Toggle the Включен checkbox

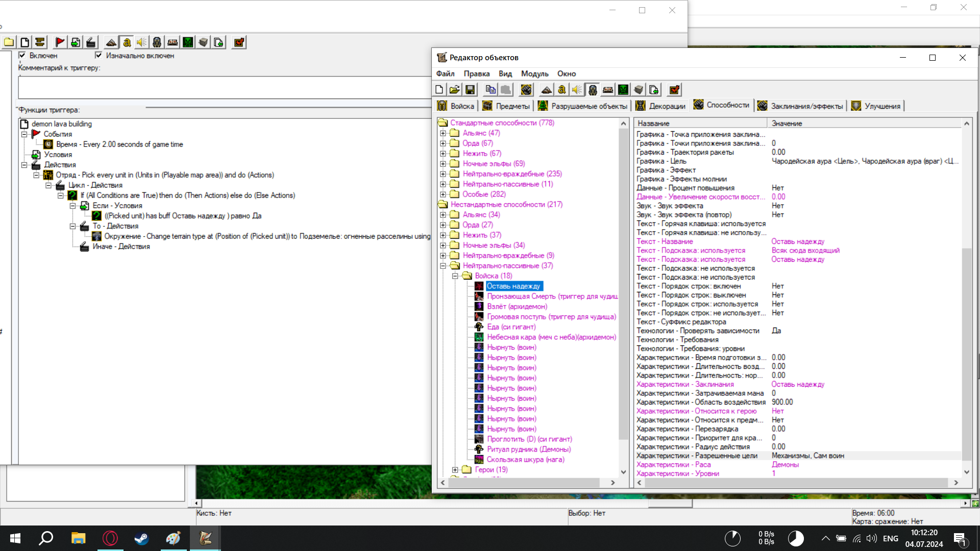(x=22, y=55)
